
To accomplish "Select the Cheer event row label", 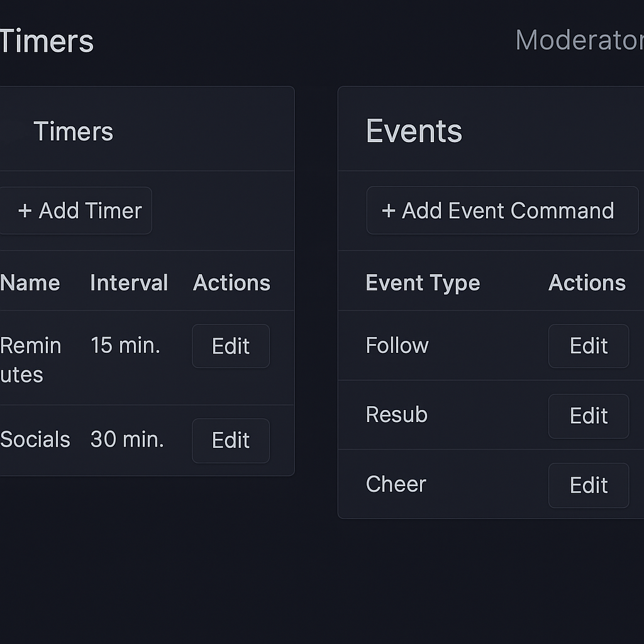I will [x=396, y=484].
